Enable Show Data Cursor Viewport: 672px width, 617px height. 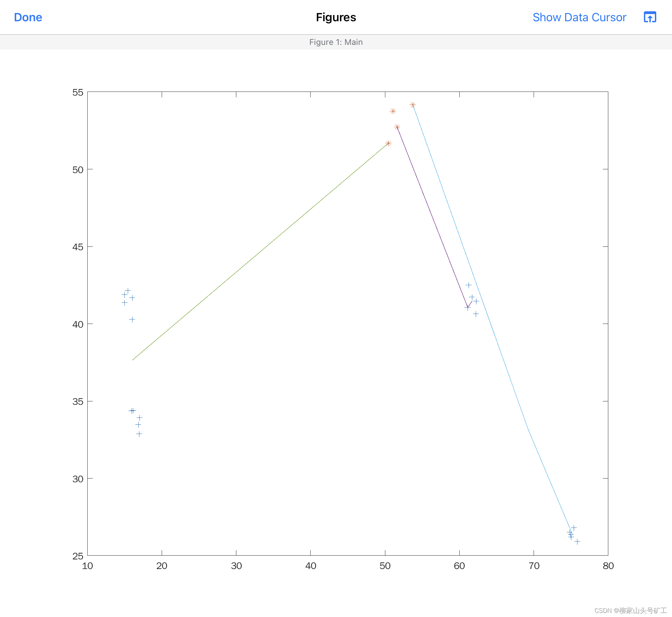[x=579, y=17]
